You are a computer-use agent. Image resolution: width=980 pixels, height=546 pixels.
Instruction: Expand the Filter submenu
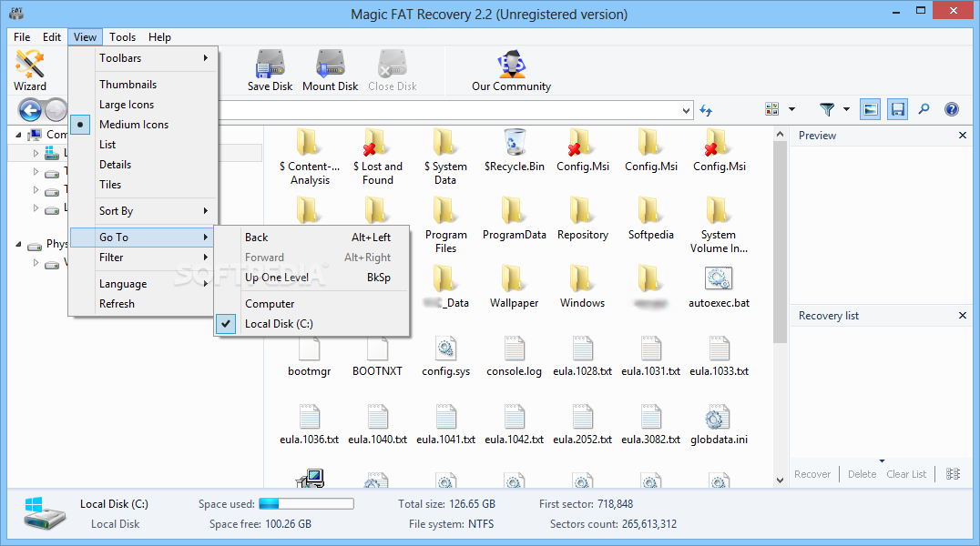pyautogui.click(x=143, y=258)
